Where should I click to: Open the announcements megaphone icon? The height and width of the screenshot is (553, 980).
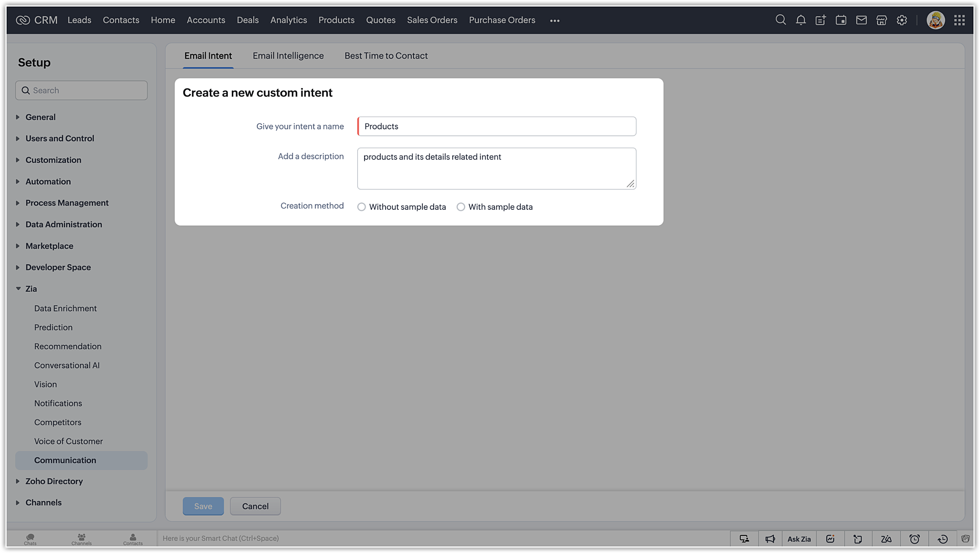770,539
